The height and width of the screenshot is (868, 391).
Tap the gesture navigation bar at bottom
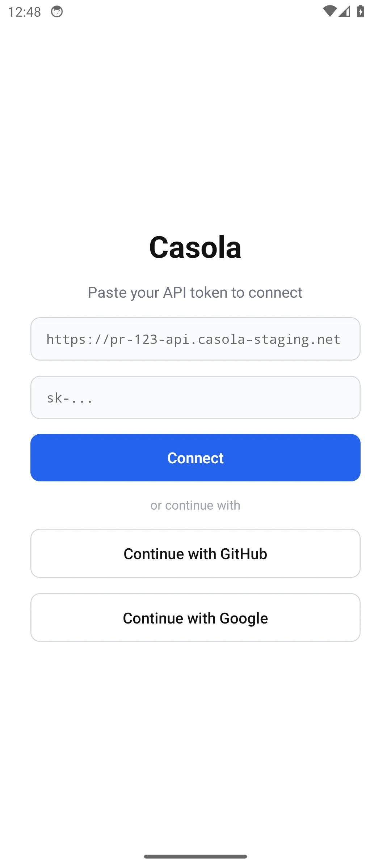coord(195,856)
